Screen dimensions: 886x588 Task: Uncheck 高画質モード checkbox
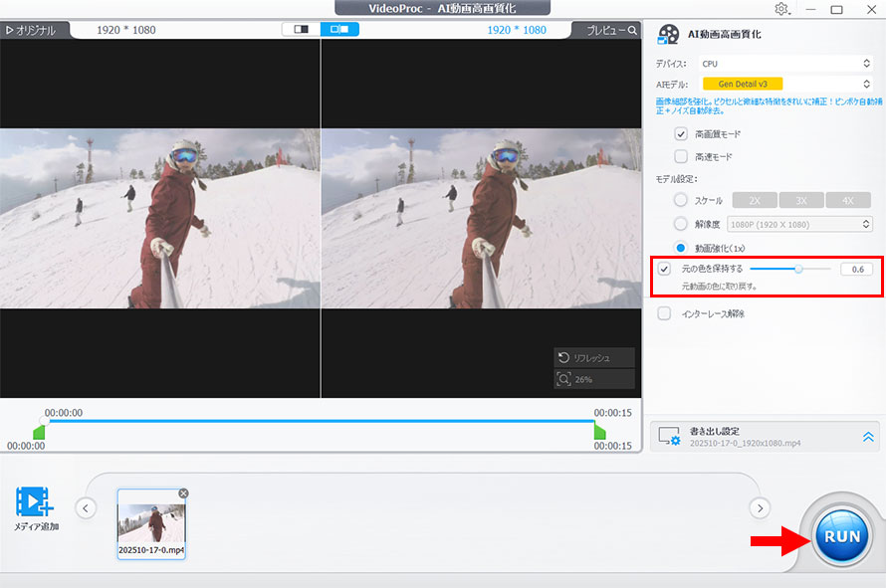681,134
